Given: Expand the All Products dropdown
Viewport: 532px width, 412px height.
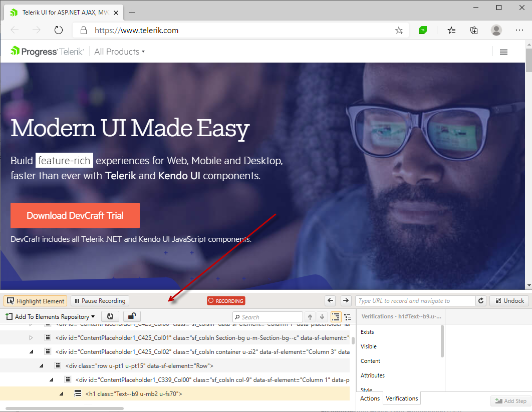Looking at the screenshot, I should pyautogui.click(x=119, y=52).
